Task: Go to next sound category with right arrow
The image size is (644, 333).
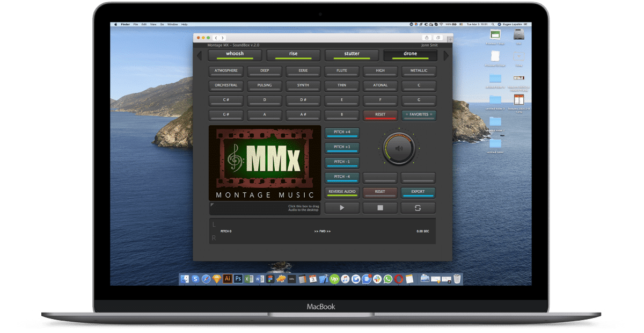Action: point(445,55)
